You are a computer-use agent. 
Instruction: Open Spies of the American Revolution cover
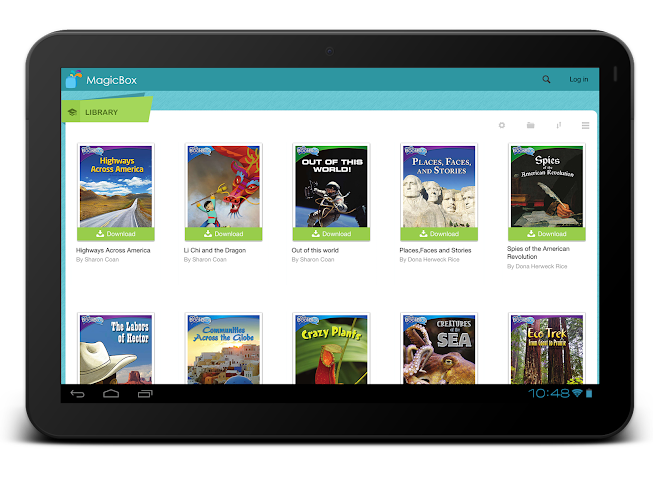(x=547, y=186)
